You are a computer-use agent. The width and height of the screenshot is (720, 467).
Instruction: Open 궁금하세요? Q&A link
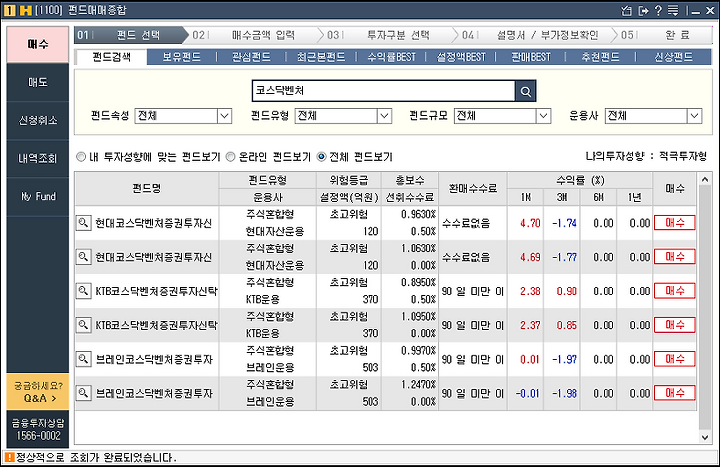pos(38,392)
